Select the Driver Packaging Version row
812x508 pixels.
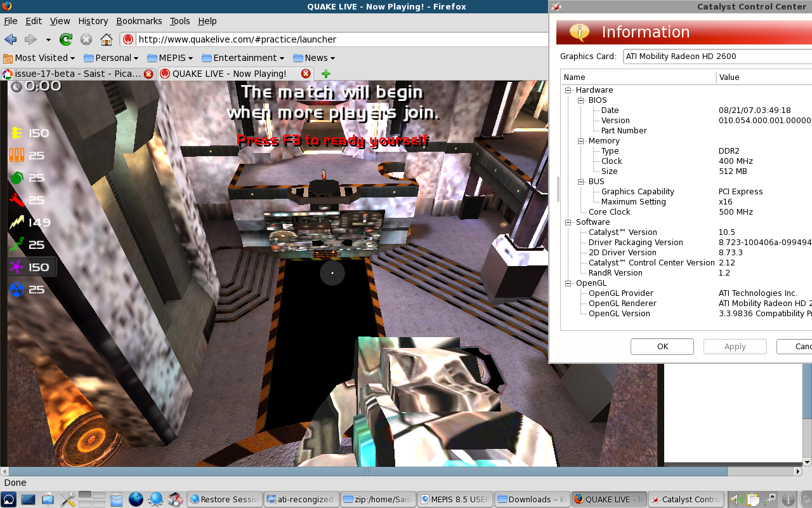687,243
